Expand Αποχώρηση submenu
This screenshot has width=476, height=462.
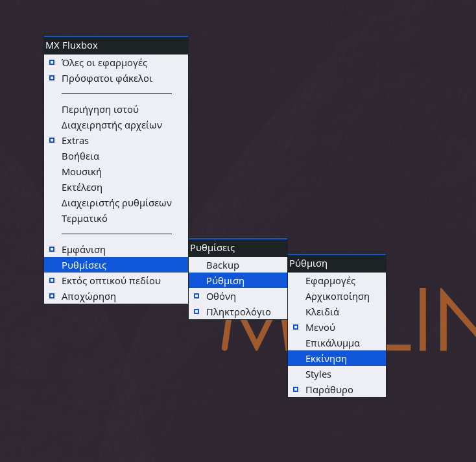click(116, 297)
